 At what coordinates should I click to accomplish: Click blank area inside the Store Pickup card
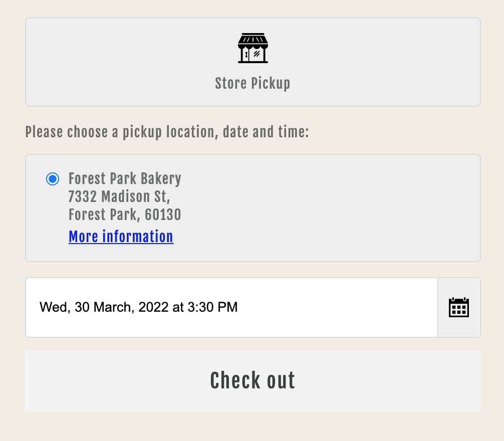coord(386,61)
